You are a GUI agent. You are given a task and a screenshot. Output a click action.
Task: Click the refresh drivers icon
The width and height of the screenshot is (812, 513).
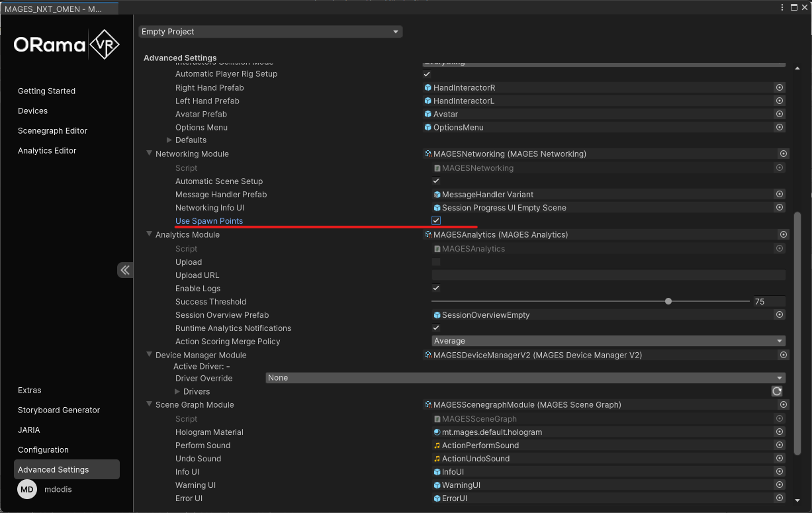(x=777, y=391)
